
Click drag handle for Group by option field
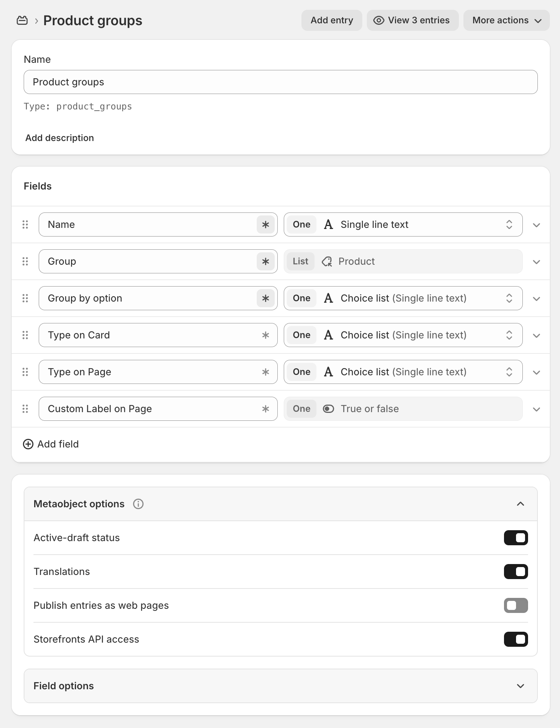pyautogui.click(x=25, y=298)
